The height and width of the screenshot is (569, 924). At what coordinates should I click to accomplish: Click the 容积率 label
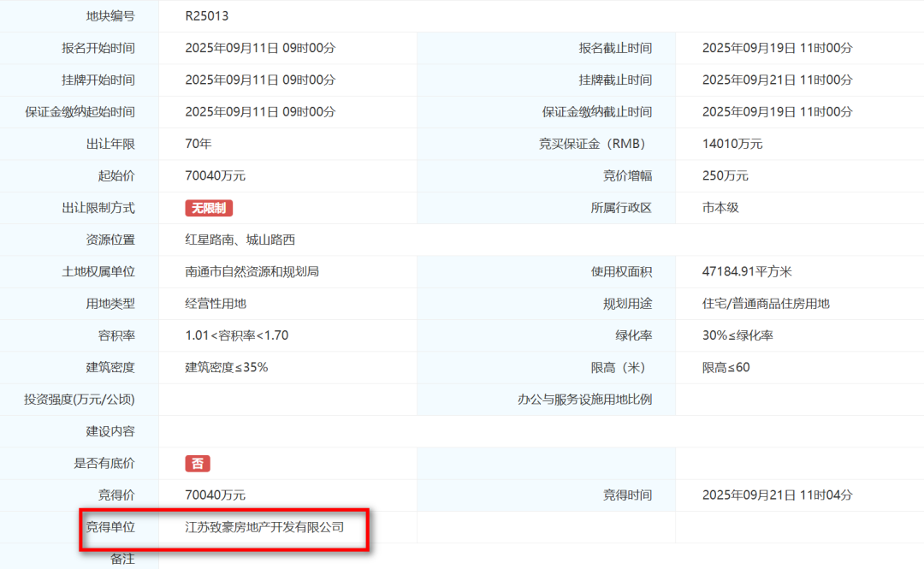coord(116,335)
